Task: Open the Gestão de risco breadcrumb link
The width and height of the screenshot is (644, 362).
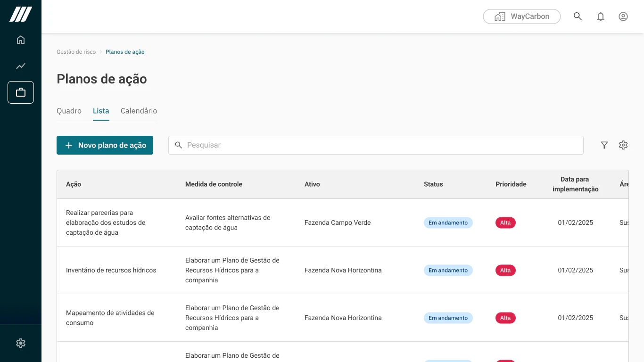Action: [76, 52]
